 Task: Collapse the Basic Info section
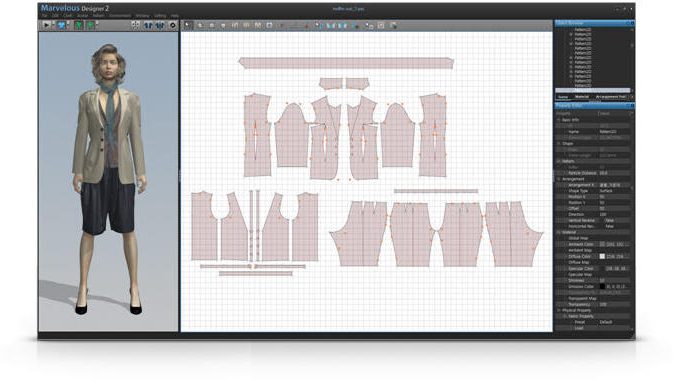click(x=559, y=120)
